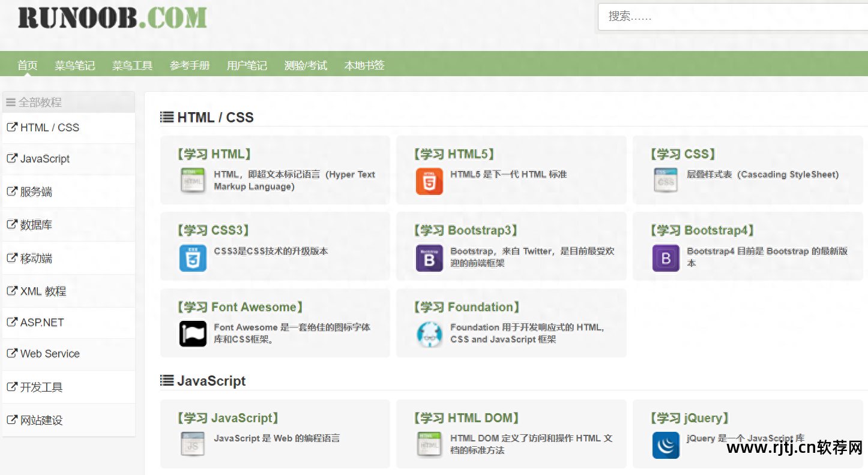Click the blue CSS3 shield icon
Screen dimensions: 868x475
[193, 258]
